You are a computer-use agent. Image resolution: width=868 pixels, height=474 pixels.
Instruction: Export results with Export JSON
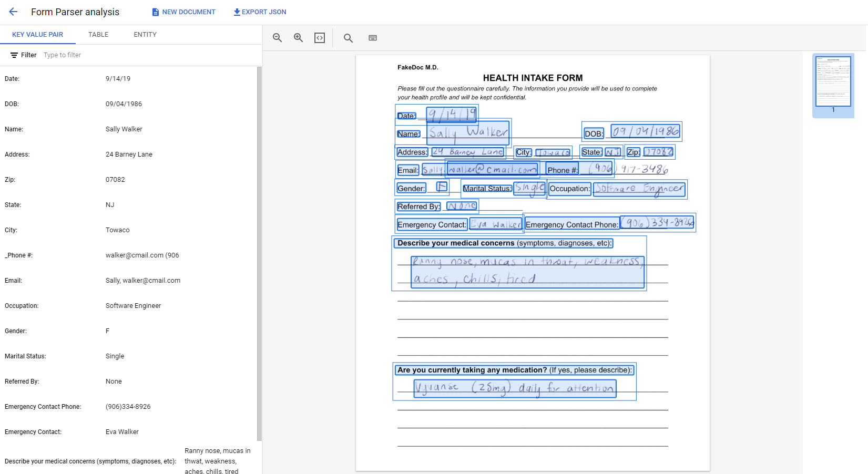click(260, 12)
